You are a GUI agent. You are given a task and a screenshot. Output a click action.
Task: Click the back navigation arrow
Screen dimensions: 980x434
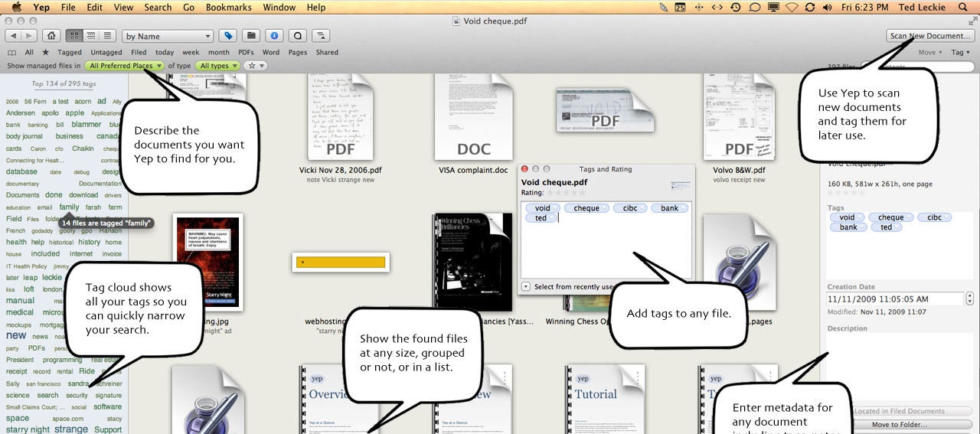point(13,36)
